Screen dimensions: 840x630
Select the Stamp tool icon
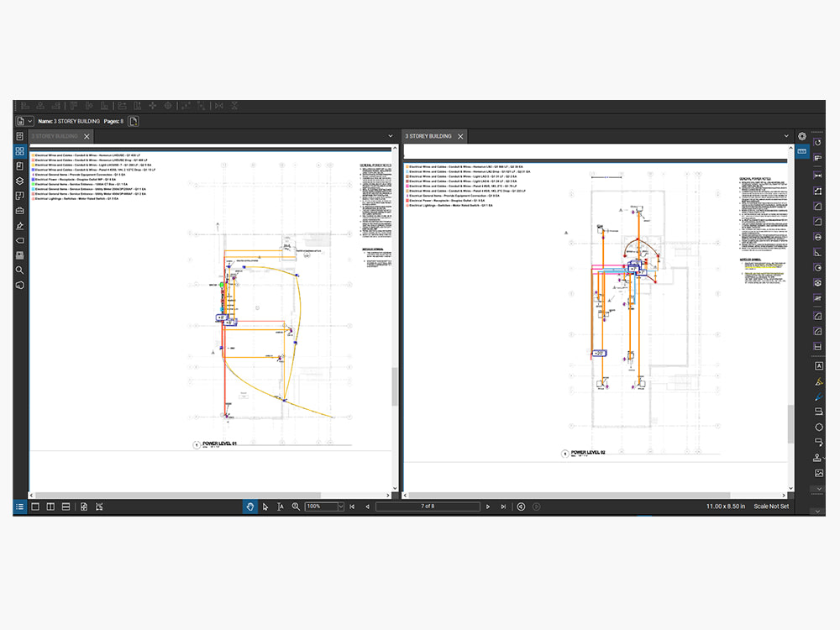click(x=817, y=458)
